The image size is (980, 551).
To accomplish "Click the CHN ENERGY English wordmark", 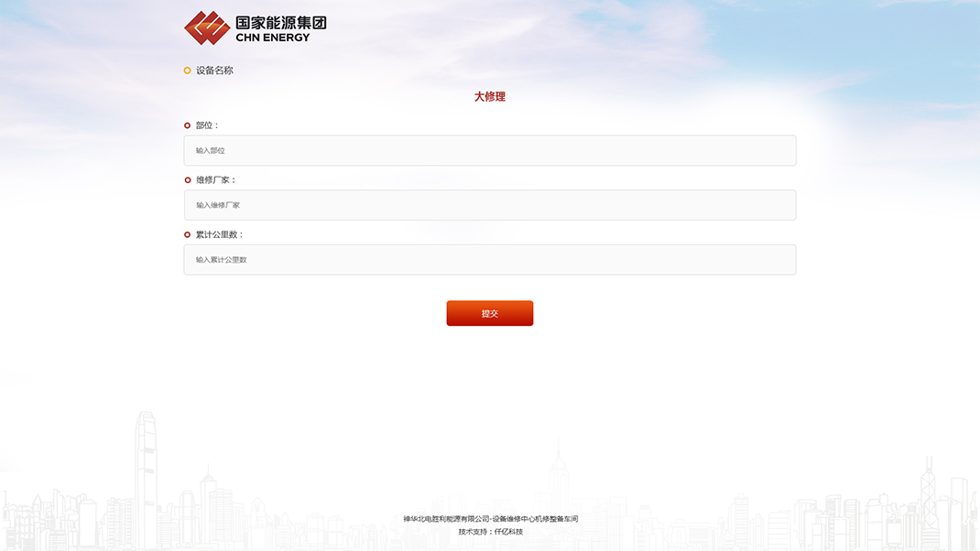I will click(x=273, y=38).
